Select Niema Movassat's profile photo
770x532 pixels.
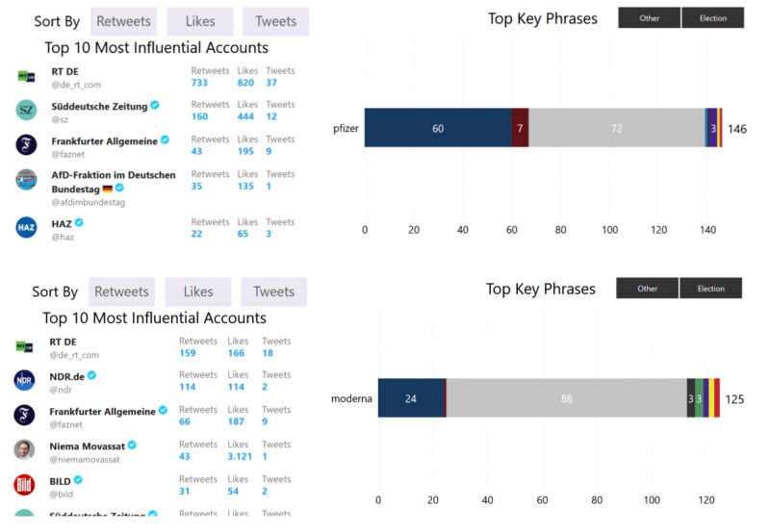[x=24, y=449]
